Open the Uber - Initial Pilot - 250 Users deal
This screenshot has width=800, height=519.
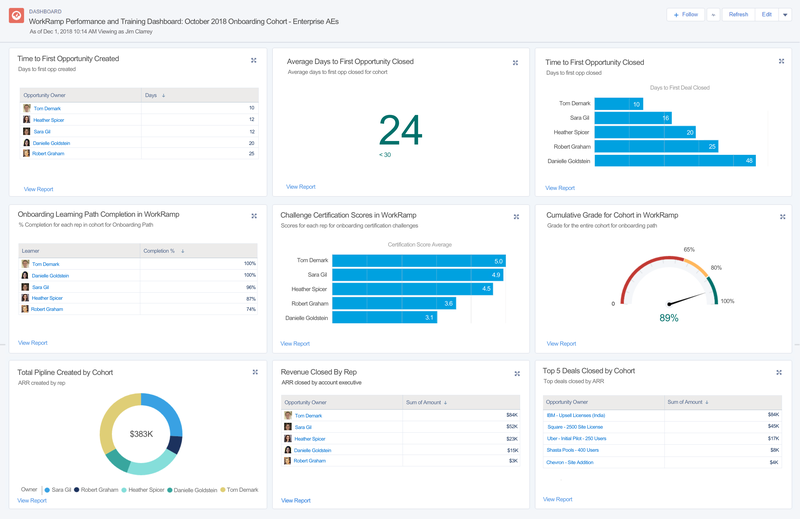(577, 439)
